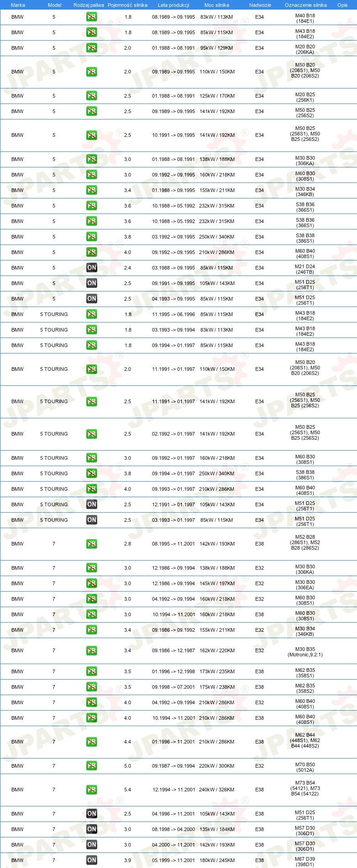Click the diesel ON icon in the M21 D24 row
357x868 pixels.
(92, 268)
